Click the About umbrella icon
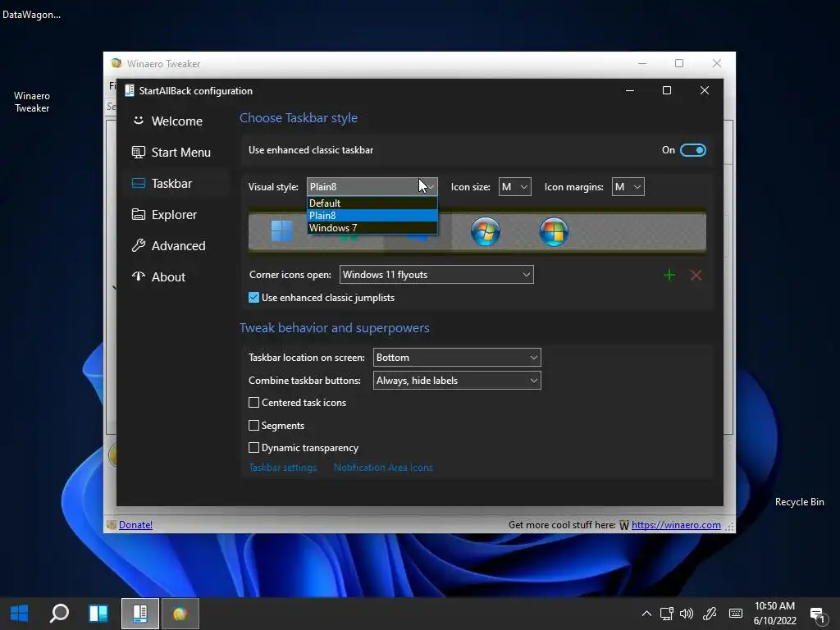This screenshot has width=840, height=630. tap(138, 276)
